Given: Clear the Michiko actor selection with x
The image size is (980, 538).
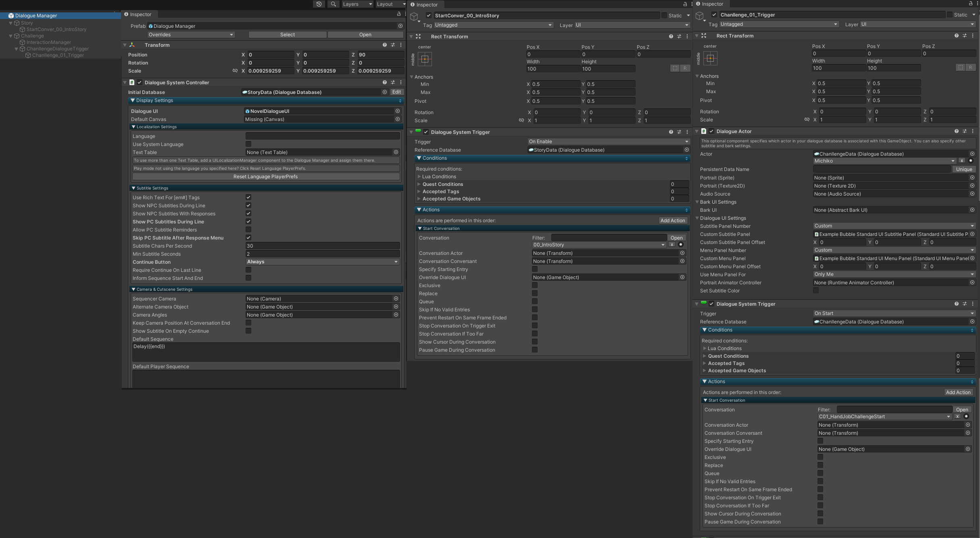Looking at the screenshot, I should [961, 161].
